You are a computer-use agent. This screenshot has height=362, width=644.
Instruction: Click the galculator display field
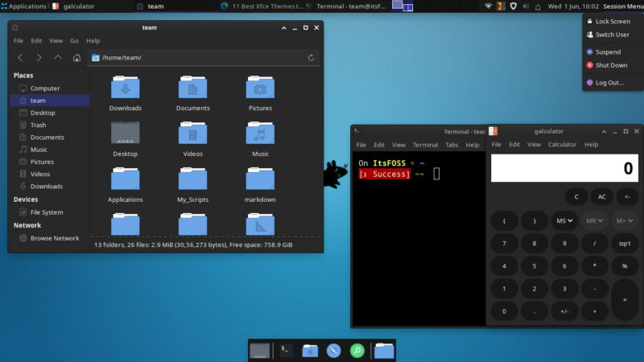point(564,168)
